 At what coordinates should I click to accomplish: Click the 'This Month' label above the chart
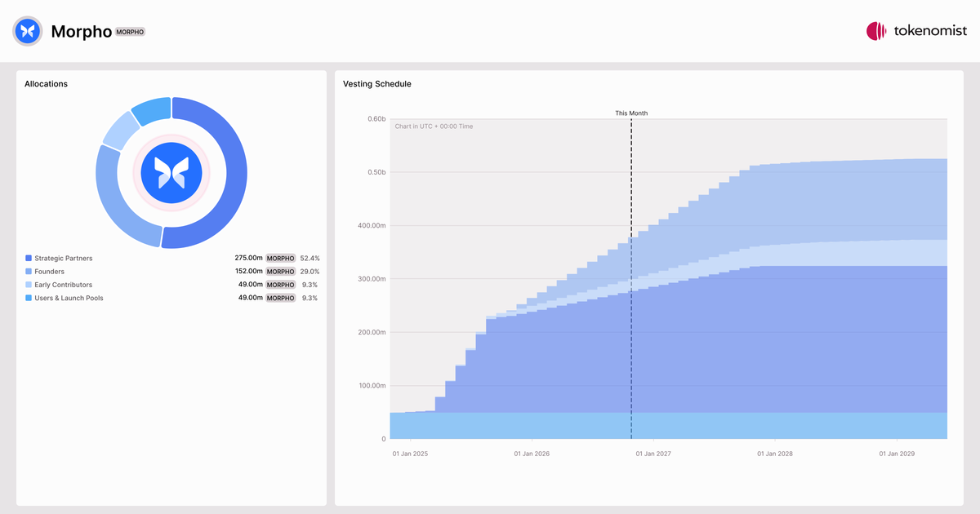(x=631, y=113)
